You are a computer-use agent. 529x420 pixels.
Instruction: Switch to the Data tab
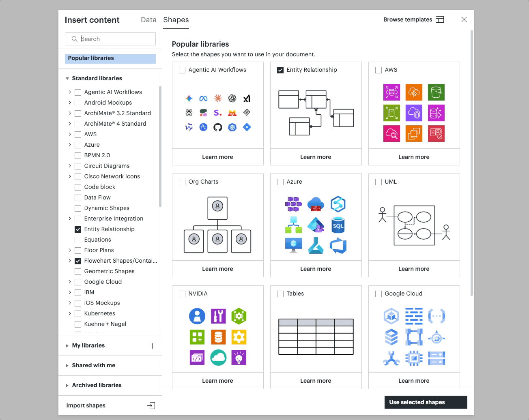[148, 20]
